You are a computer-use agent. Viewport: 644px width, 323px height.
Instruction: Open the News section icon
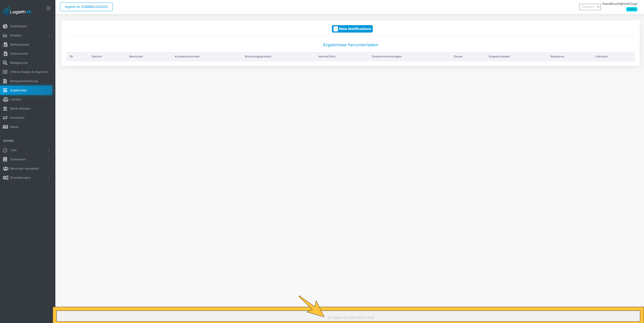(5, 127)
